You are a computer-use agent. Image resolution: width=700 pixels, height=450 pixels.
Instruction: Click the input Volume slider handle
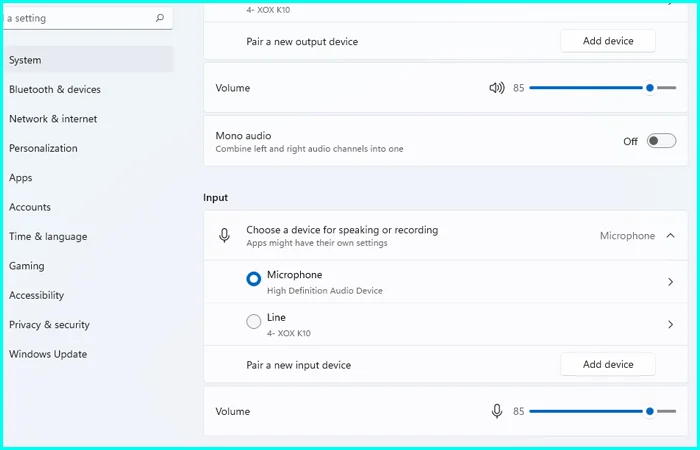(650, 411)
